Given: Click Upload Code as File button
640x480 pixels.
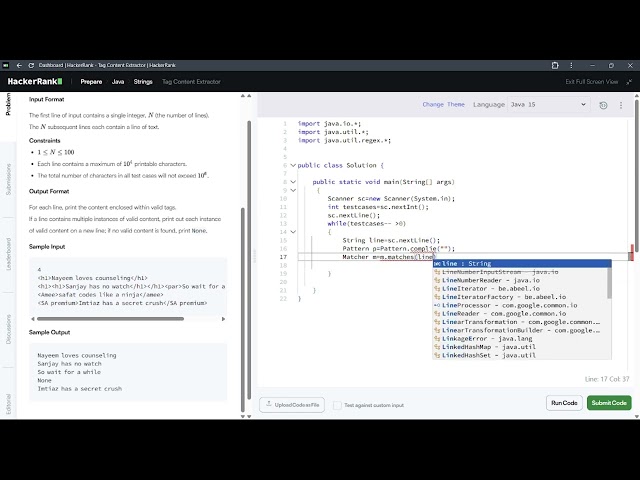Looking at the screenshot, I should pyautogui.click(x=292, y=405).
